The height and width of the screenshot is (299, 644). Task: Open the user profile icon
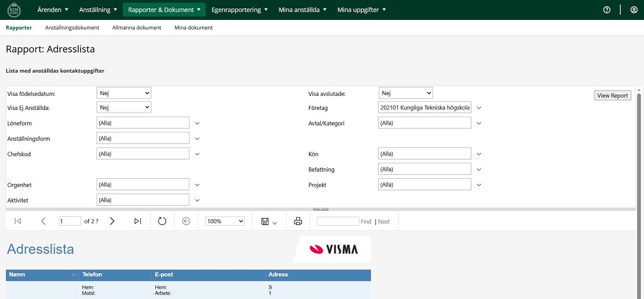[x=634, y=10]
